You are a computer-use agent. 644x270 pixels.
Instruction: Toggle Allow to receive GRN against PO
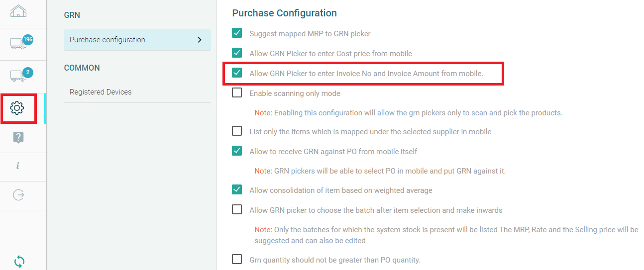(x=237, y=151)
